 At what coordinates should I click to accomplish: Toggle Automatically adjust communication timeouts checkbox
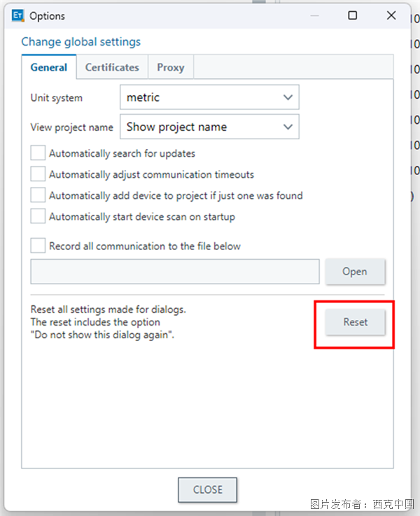38,174
